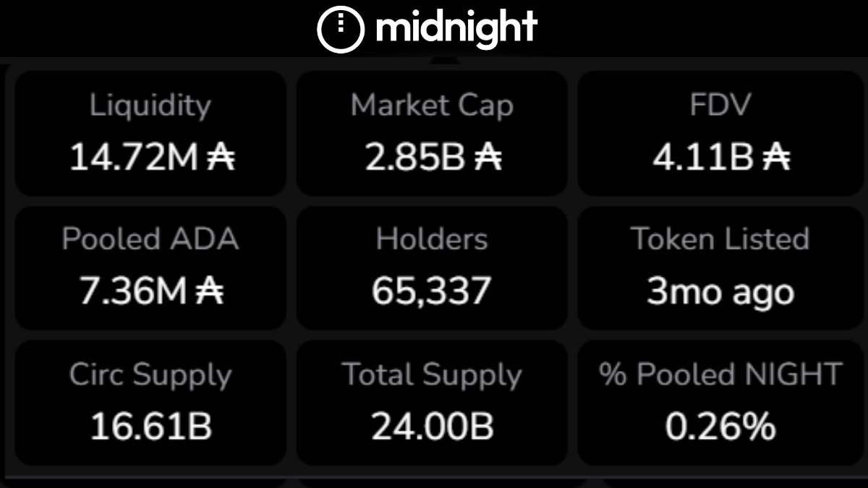This screenshot has width=868, height=488.
Task: Click the 16.61B circulating supply value
Action: (x=151, y=427)
